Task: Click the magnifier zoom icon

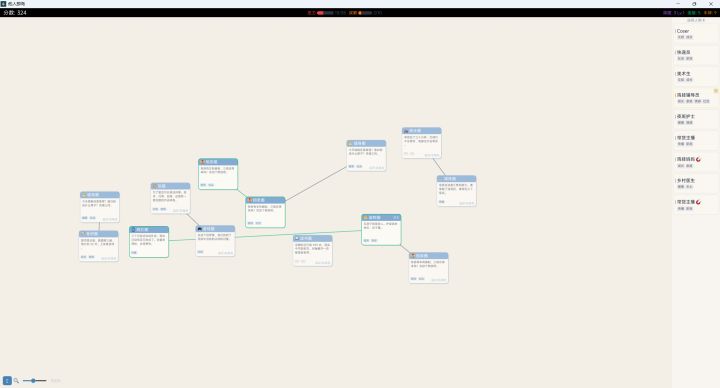Action: 16,381
